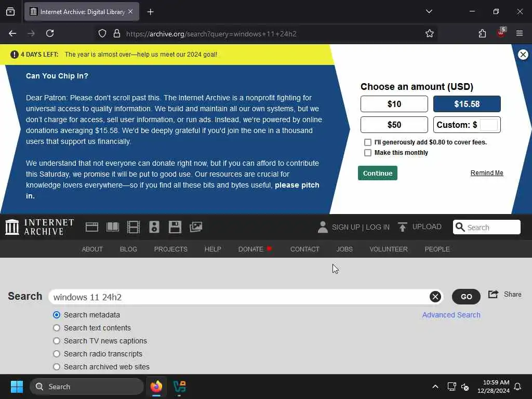This screenshot has width=532, height=399.
Task: Expand the list all tabs chevron
Action: [x=429, y=11]
